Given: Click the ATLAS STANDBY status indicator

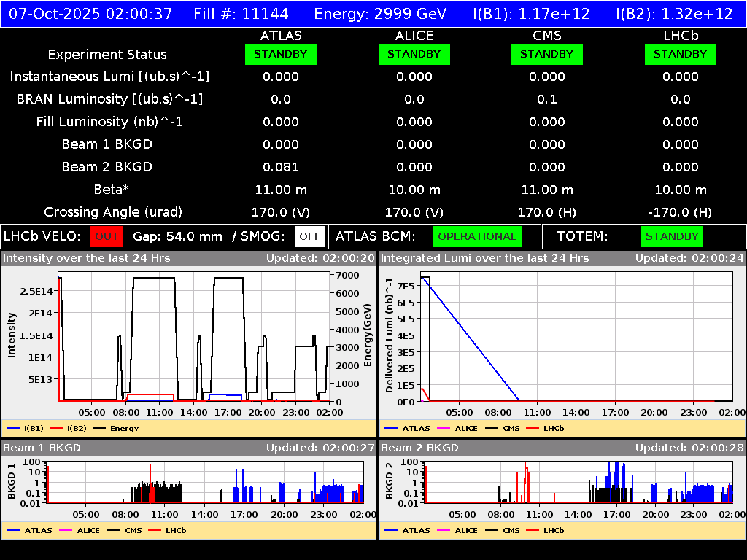Looking at the screenshot, I should (281, 54).
